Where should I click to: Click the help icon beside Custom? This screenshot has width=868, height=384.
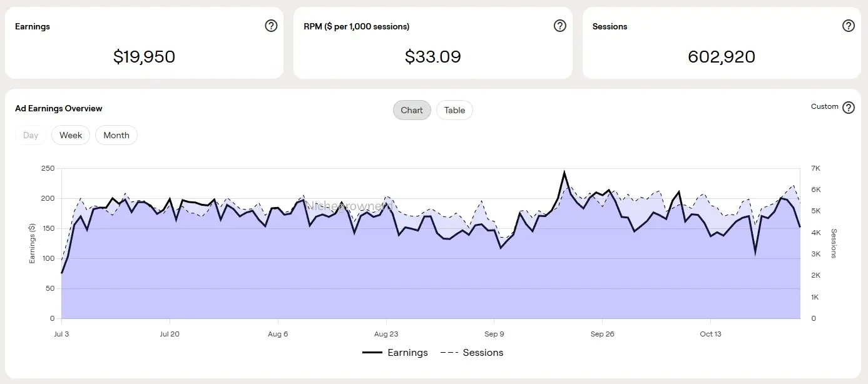[x=849, y=108]
